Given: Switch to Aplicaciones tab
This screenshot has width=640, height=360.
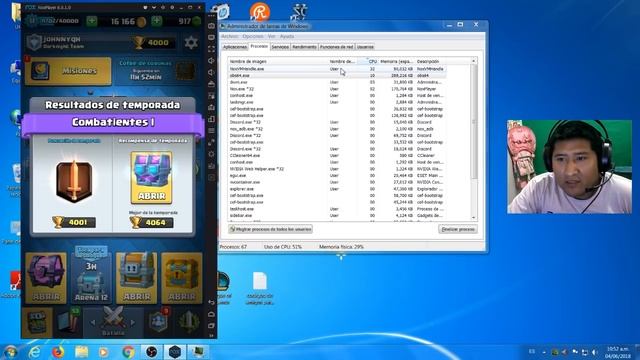Looking at the screenshot, I should tap(235, 47).
